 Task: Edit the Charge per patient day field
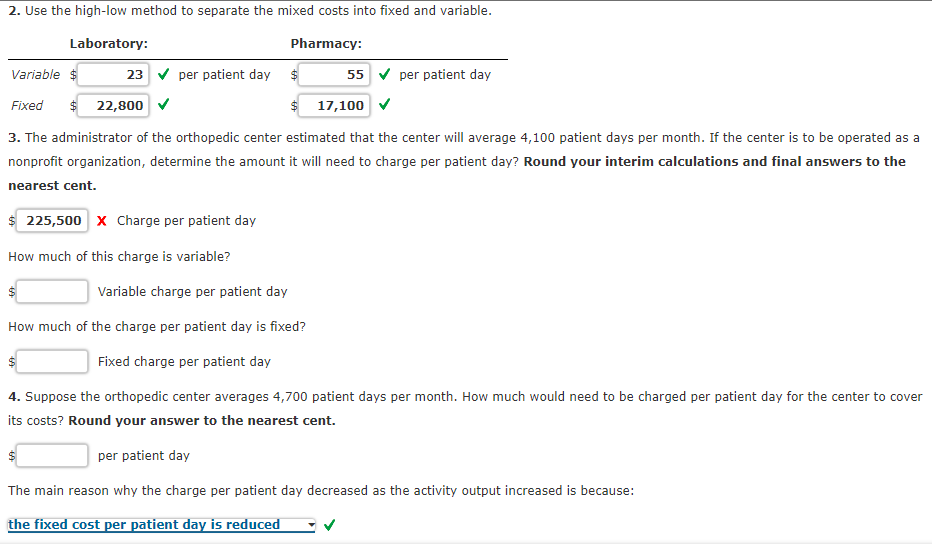pyautogui.click(x=52, y=221)
